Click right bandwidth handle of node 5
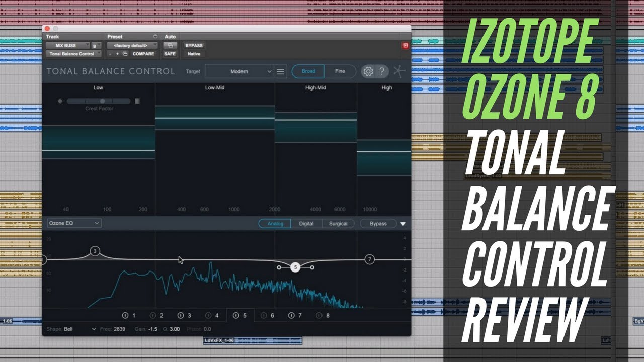Screen dimensions: 644x362 312,267
